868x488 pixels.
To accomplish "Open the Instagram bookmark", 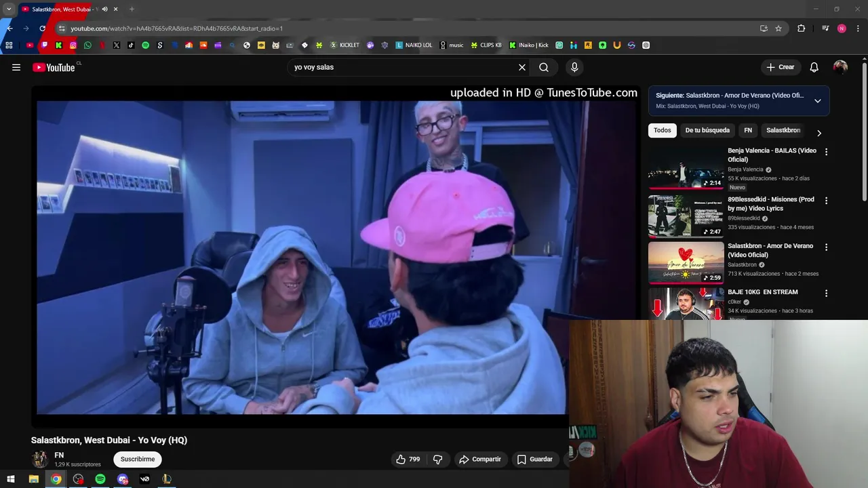I will click(73, 45).
